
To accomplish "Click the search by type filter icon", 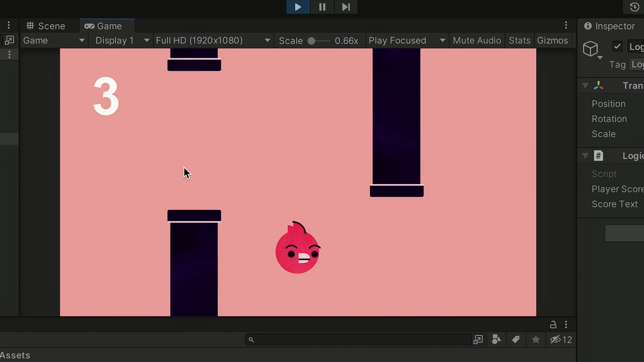I will coord(496,340).
